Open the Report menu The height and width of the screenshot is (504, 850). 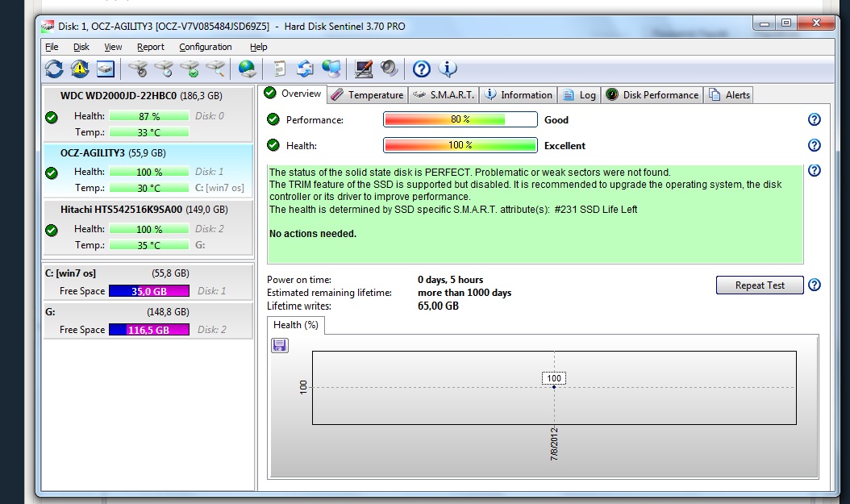click(150, 47)
